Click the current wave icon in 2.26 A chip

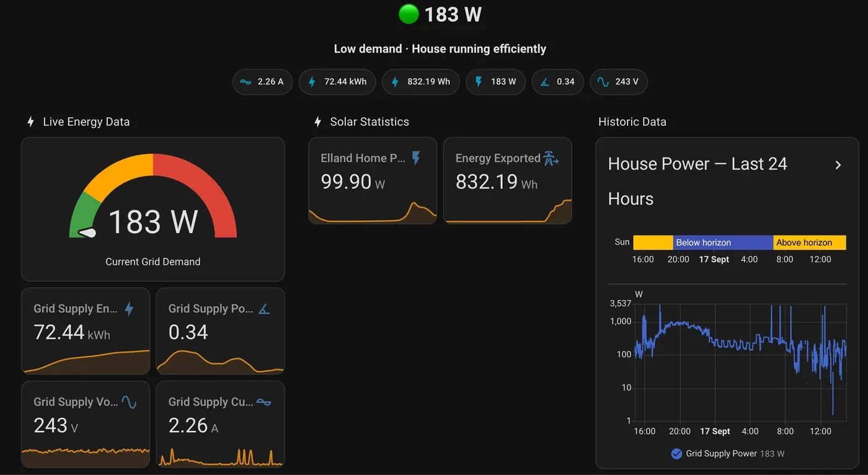(246, 82)
